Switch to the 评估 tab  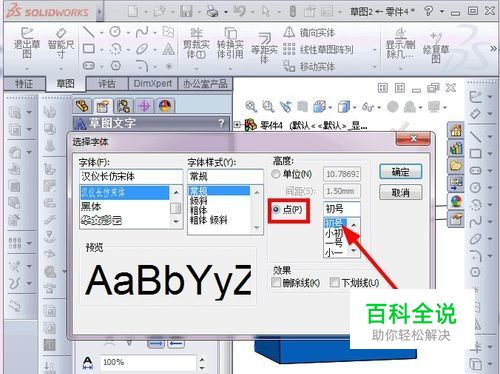(107, 84)
